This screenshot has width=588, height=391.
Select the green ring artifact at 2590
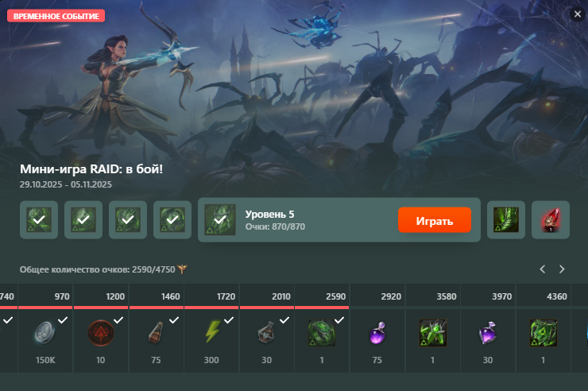(x=322, y=332)
